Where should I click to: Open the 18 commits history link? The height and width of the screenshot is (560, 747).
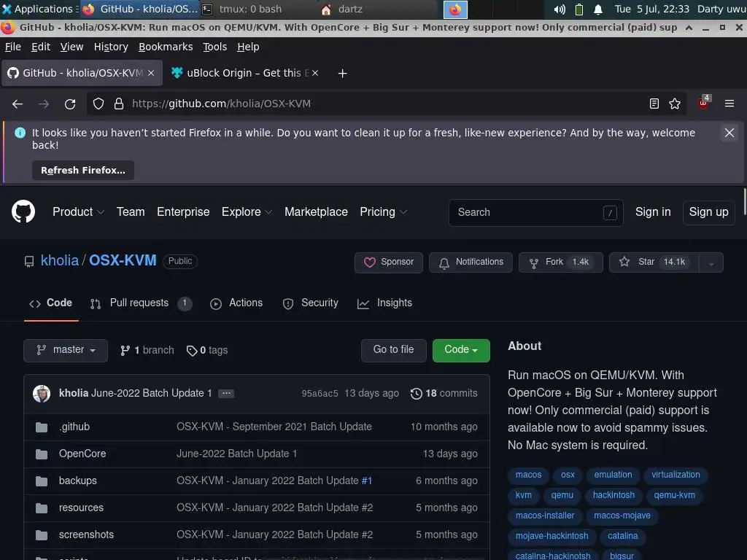tap(444, 393)
